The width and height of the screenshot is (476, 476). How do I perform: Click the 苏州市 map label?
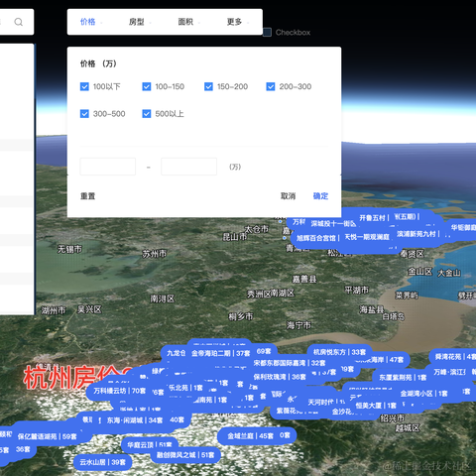[155, 254]
